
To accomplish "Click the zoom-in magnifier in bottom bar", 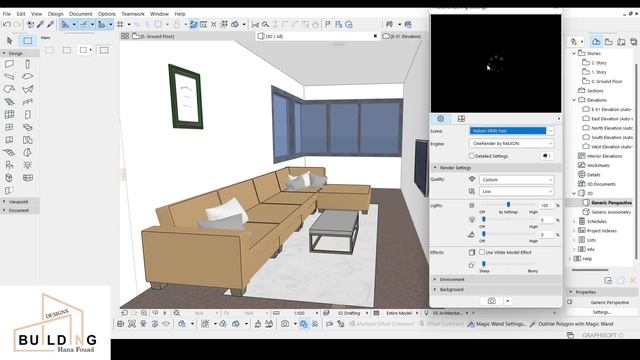I will pos(144,313).
